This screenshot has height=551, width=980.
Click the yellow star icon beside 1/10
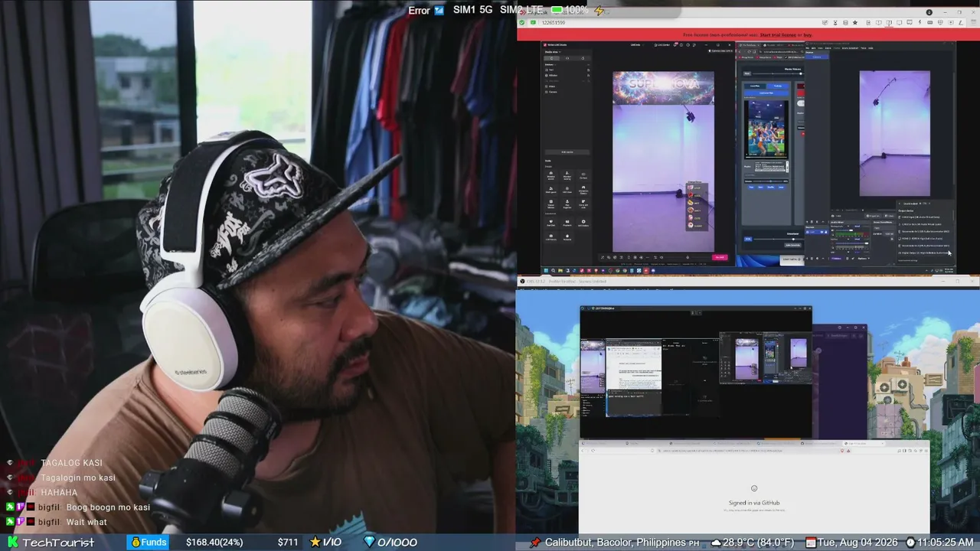pyautogui.click(x=315, y=542)
